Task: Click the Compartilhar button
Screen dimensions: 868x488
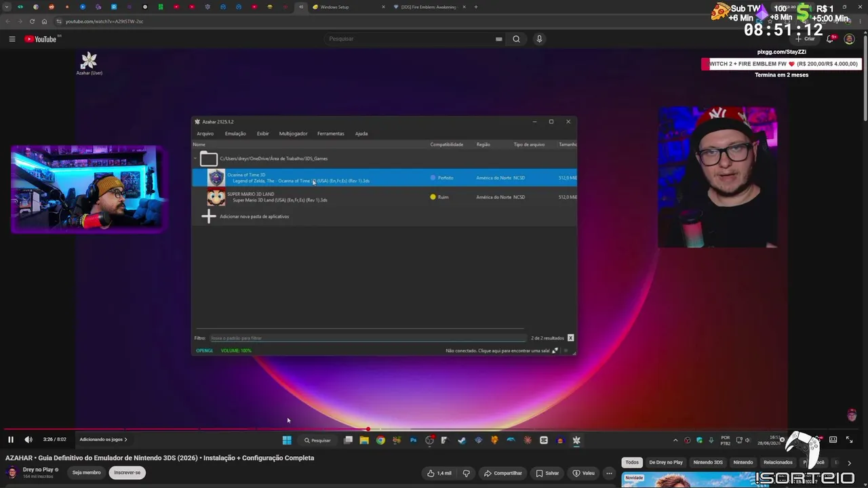Action: (x=502, y=473)
